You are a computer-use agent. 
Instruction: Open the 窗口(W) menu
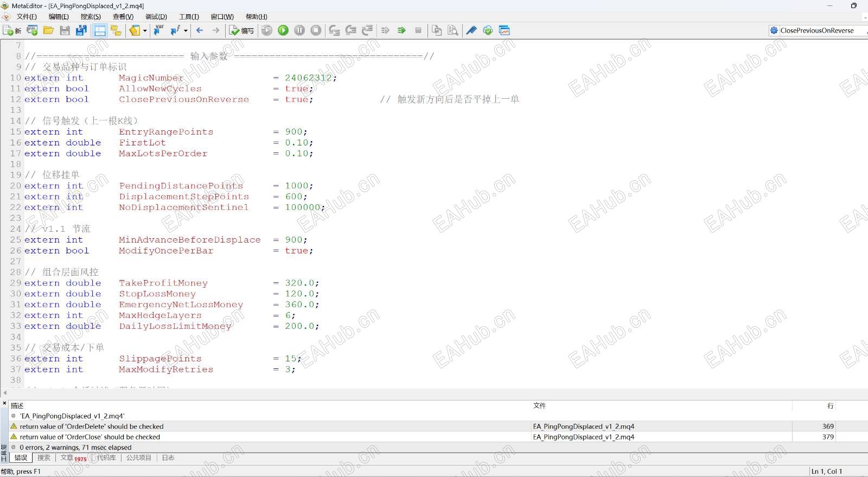coord(222,17)
